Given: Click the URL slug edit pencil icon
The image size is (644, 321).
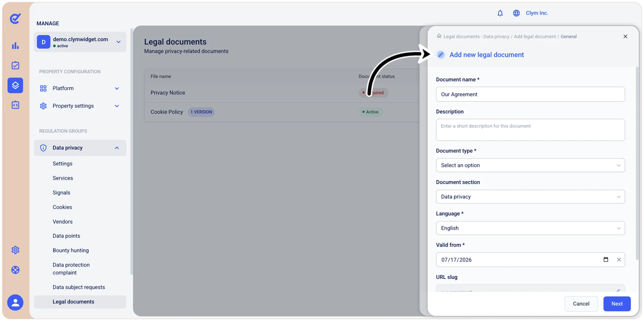Looking at the screenshot, I should coord(618,290).
